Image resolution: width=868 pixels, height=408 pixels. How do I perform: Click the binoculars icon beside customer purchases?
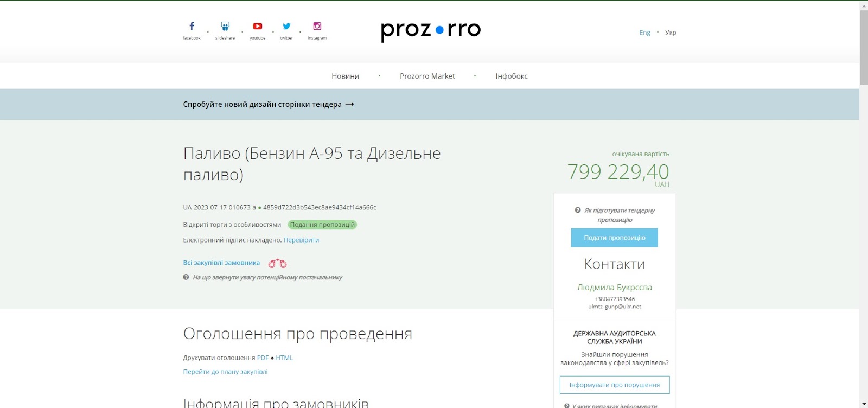(x=277, y=263)
